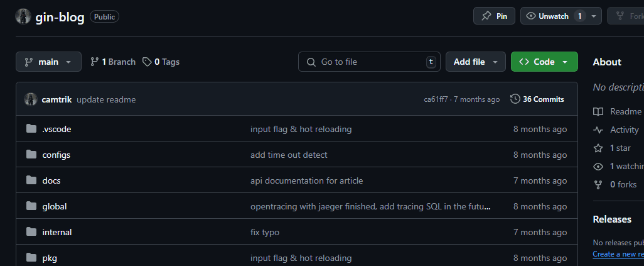This screenshot has height=266, width=644.
Task: Click the code brackets icon on the Code button
Action: (x=524, y=62)
